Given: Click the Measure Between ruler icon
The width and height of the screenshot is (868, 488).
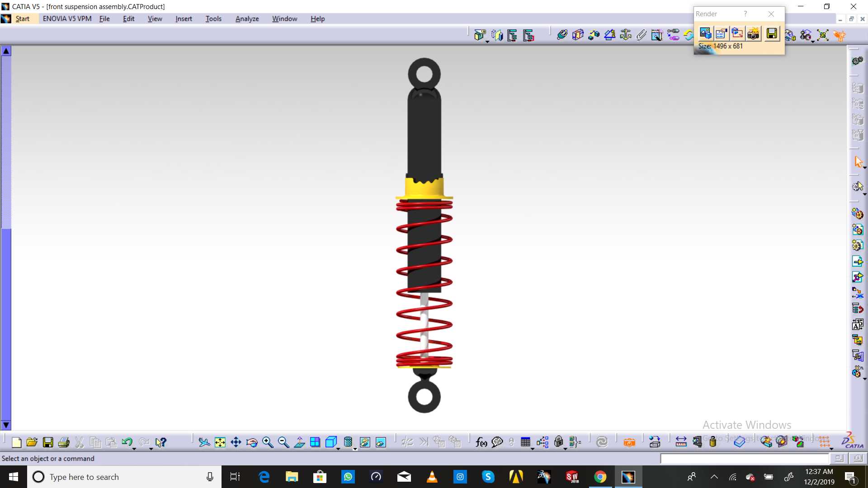Looking at the screenshot, I should tap(681, 442).
